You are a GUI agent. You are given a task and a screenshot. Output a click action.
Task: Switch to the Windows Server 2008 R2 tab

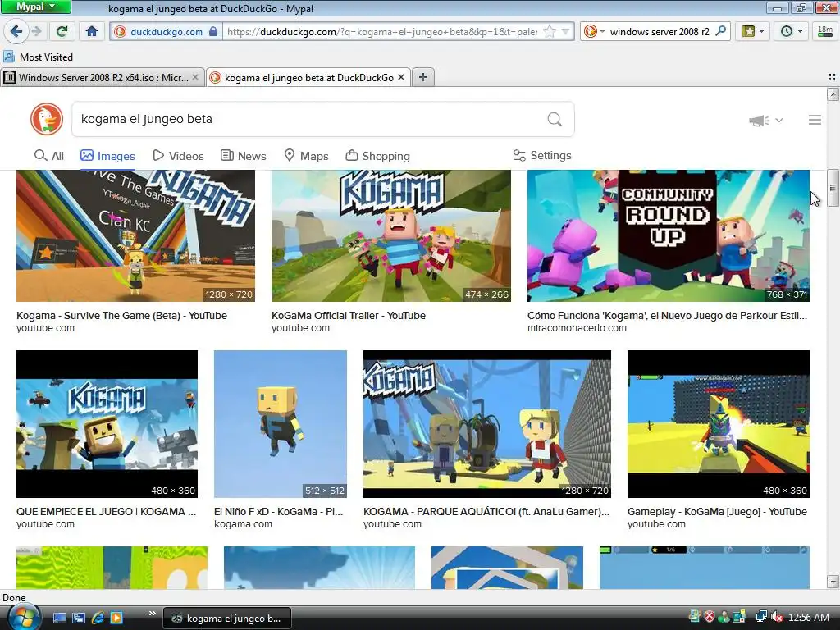click(103, 78)
